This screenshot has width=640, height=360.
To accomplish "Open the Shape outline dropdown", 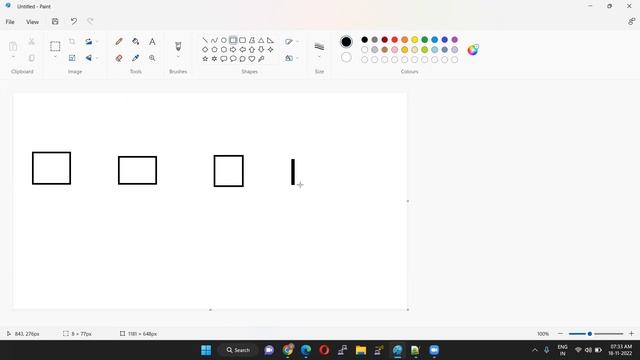I will [291, 42].
